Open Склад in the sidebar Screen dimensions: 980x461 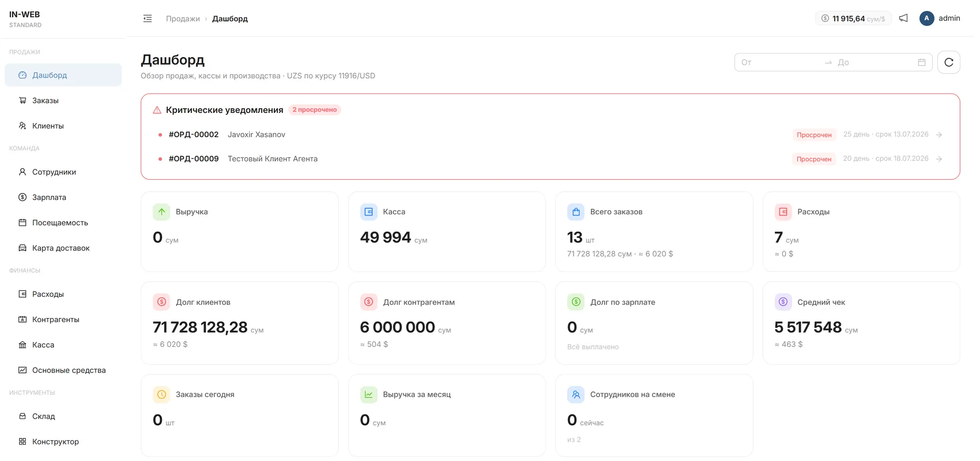pos(63,416)
